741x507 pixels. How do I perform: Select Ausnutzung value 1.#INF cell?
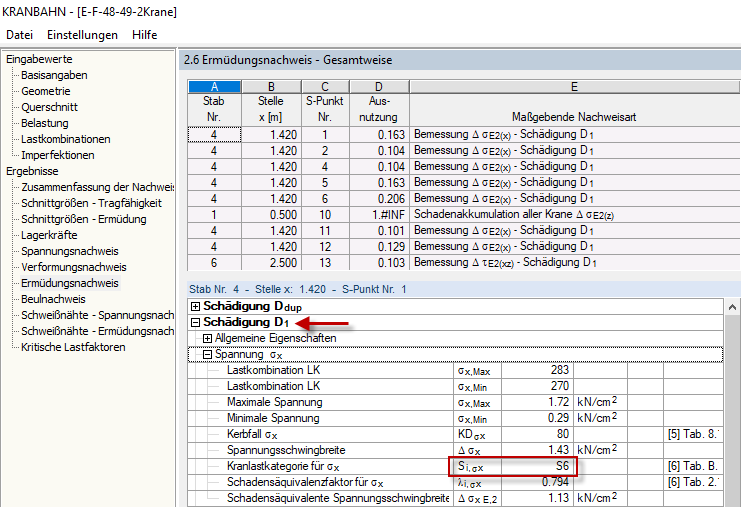click(379, 215)
